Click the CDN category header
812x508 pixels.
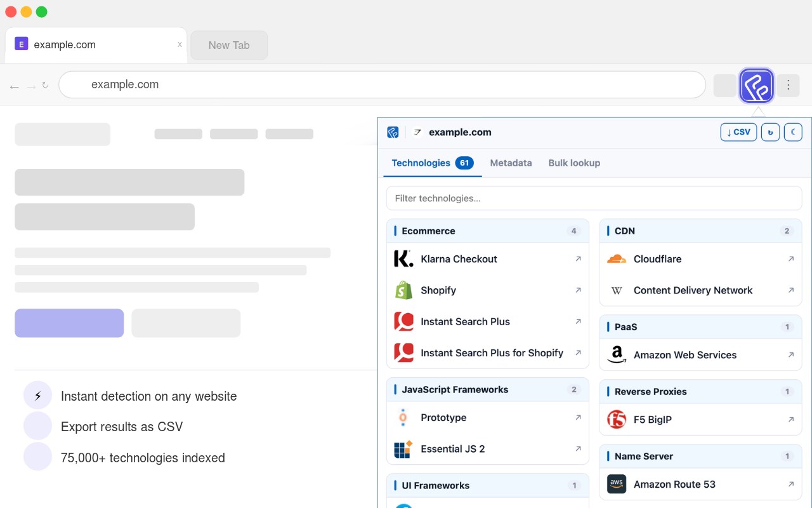(x=700, y=231)
